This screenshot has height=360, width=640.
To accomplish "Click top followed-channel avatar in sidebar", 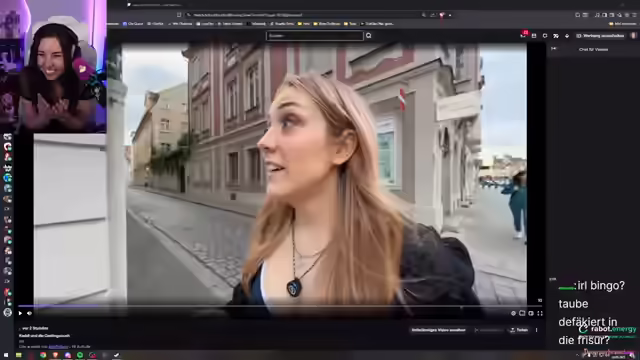I will [7, 137].
